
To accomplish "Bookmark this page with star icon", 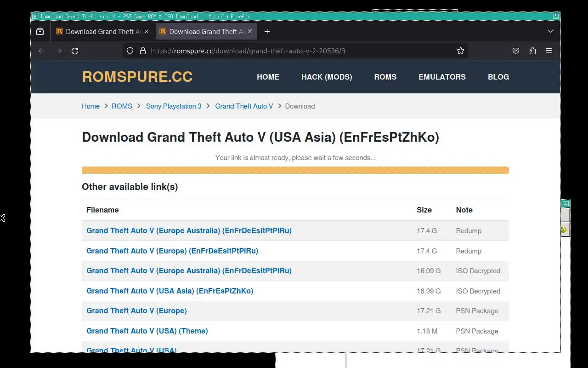I will click(x=461, y=51).
